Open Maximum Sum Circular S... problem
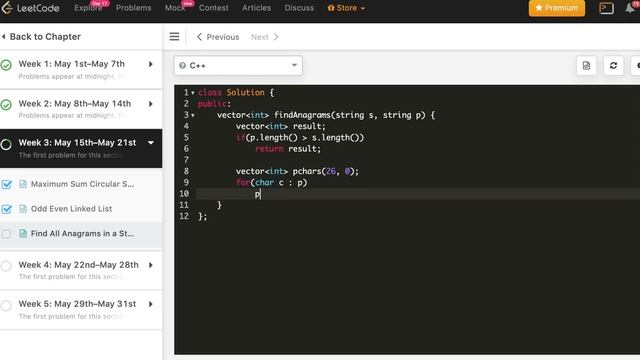The height and width of the screenshot is (360, 640). tap(82, 184)
